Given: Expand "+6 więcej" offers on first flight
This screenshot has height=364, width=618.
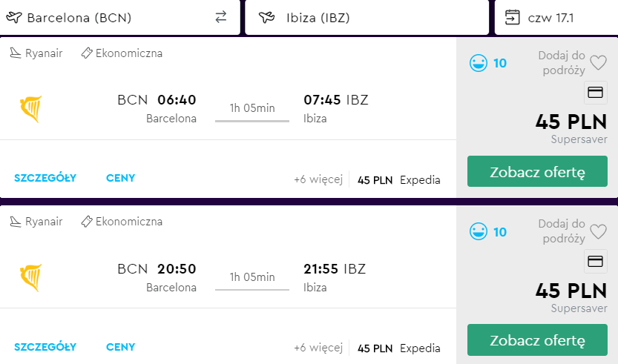Looking at the screenshot, I should (318, 179).
